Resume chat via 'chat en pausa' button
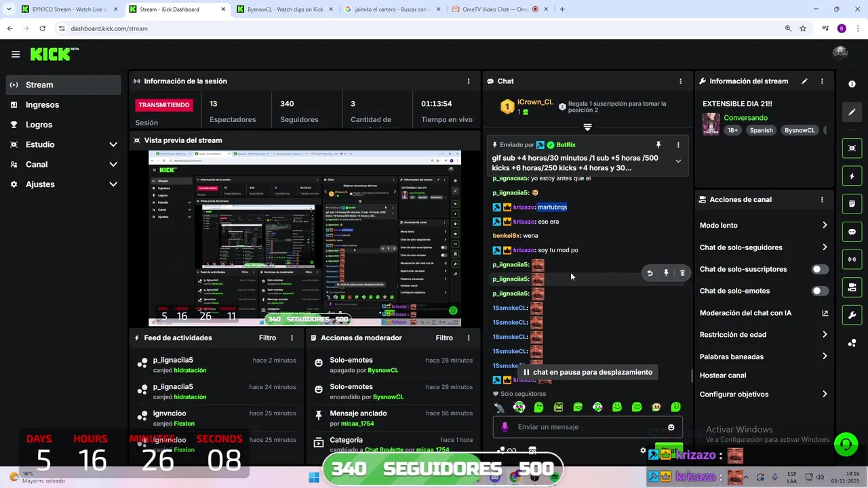This screenshot has width=868, height=488. click(587, 372)
